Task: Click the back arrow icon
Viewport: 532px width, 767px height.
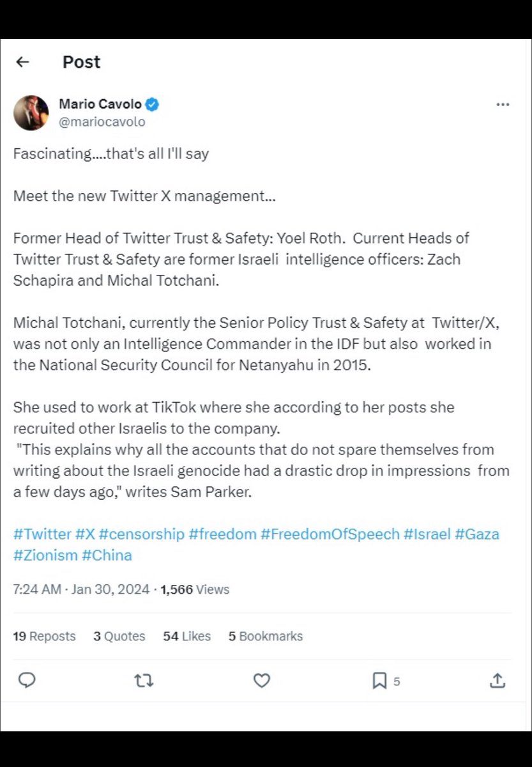Action: click(23, 62)
